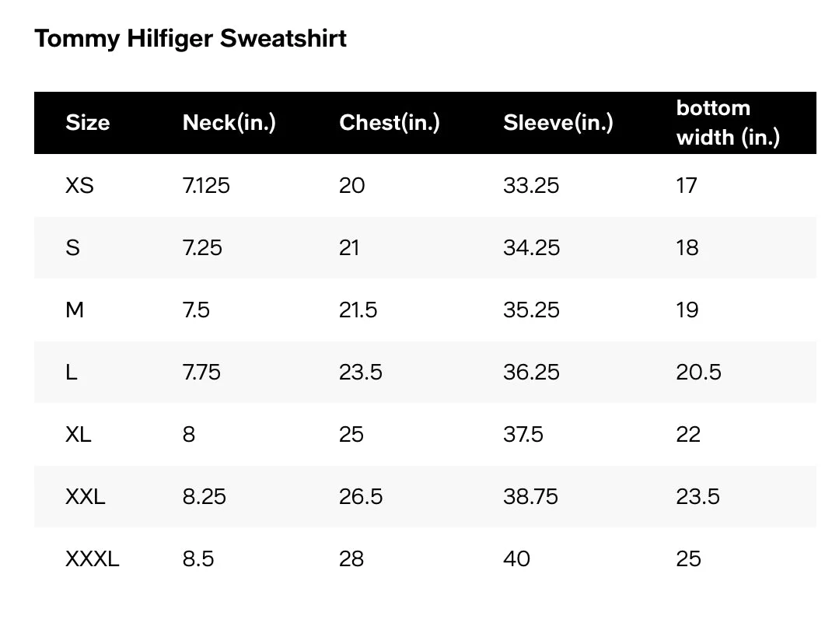
Task: Click sleeve value 36.25 for L
Action: coord(531,372)
